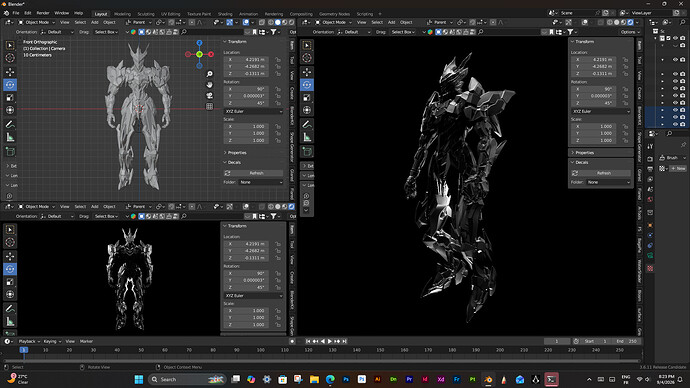Toggle Scale X lock in bottom-left Transform panel
The height and width of the screenshot is (388, 690).
click(278, 311)
